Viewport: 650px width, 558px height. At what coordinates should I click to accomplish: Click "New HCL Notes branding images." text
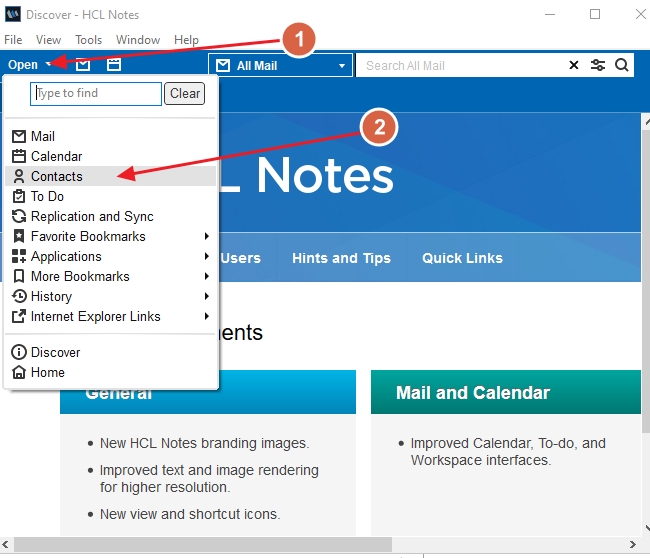click(x=205, y=443)
